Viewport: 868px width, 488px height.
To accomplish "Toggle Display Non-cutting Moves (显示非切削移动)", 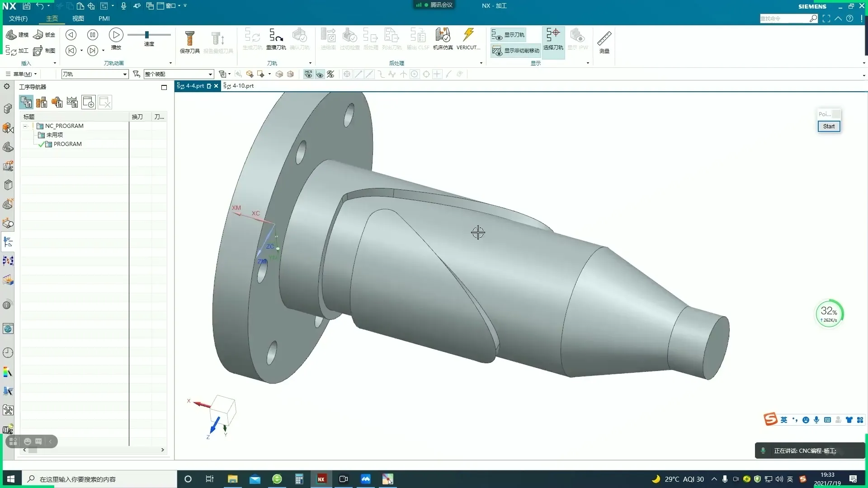I will (x=515, y=51).
